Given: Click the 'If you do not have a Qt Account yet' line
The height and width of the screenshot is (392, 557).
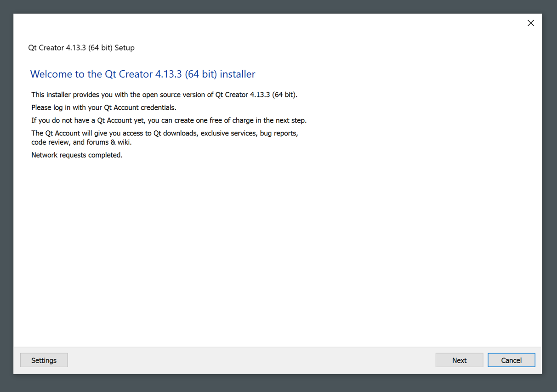Looking at the screenshot, I should pyautogui.click(x=169, y=120).
